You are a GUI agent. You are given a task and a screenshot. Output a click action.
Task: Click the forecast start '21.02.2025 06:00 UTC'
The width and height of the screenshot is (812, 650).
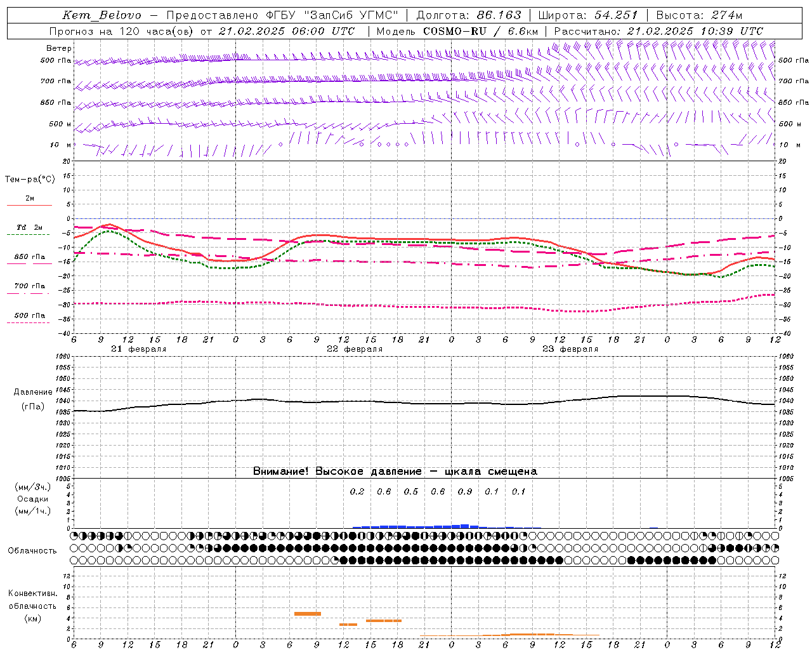(286, 31)
